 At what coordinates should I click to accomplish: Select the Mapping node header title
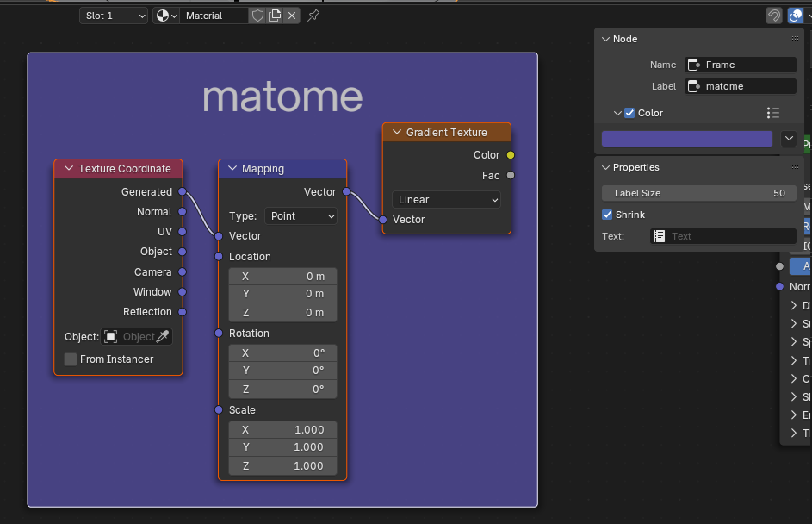click(x=263, y=169)
